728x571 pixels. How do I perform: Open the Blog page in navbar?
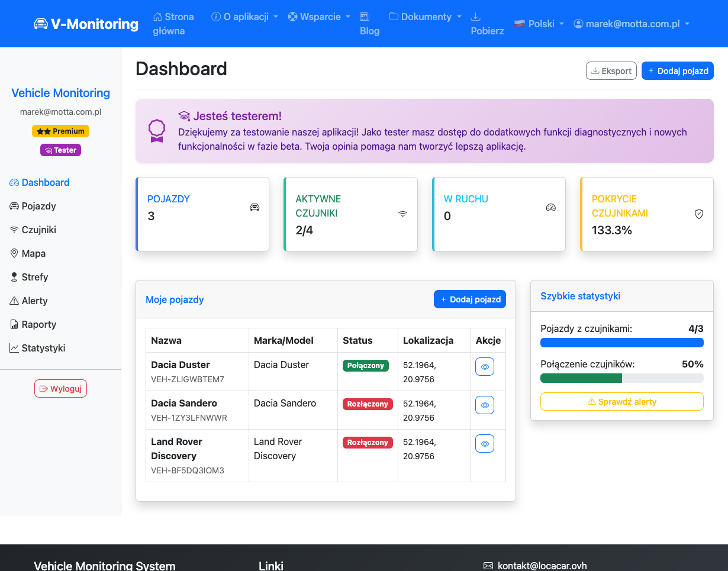[369, 24]
